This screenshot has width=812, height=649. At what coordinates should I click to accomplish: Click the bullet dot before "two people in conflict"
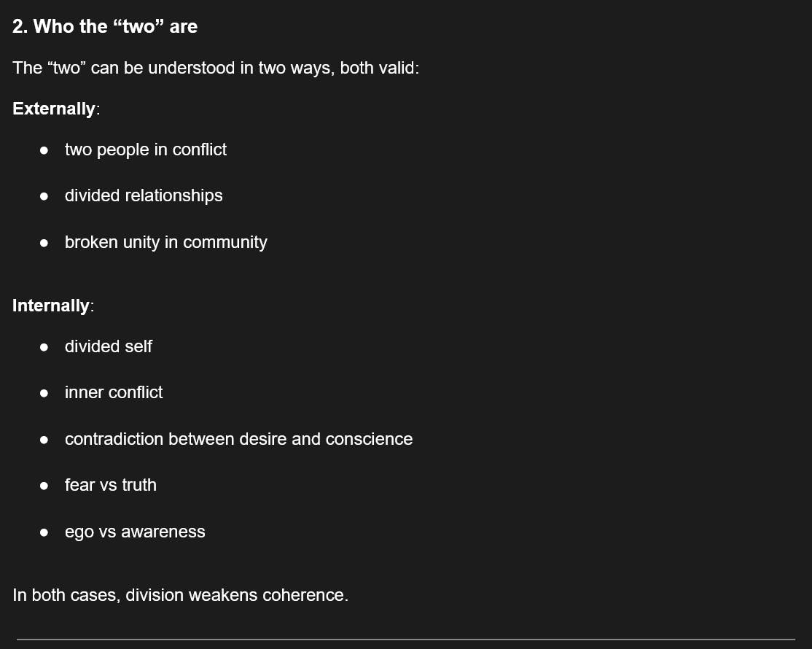(x=44, y=150)
